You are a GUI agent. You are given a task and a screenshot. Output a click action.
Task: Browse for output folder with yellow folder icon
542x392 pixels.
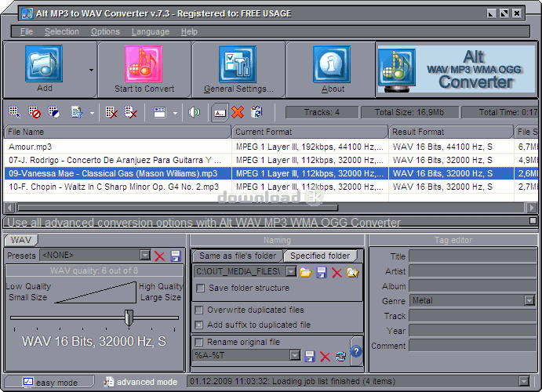pyautogui.click(x=306, y=273)
